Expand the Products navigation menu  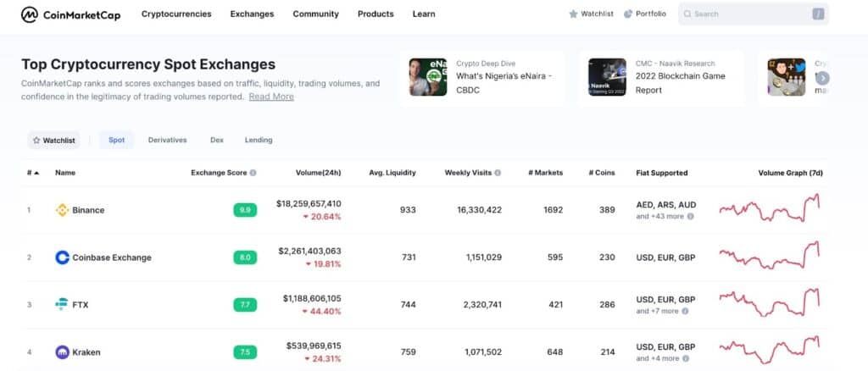[375, 14]
